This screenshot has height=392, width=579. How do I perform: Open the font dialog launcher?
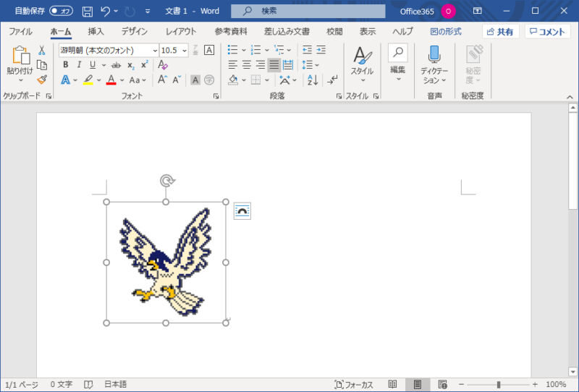(x=216, y=96)
